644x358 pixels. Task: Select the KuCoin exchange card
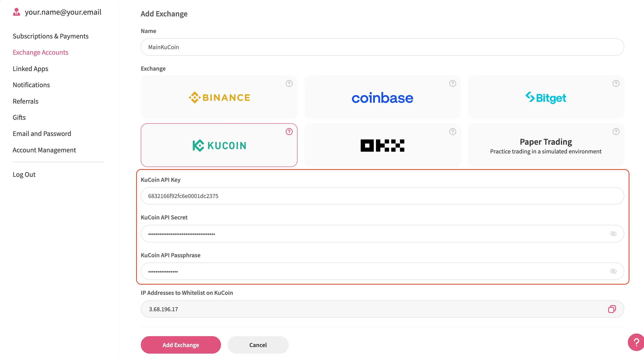point(219,145)
